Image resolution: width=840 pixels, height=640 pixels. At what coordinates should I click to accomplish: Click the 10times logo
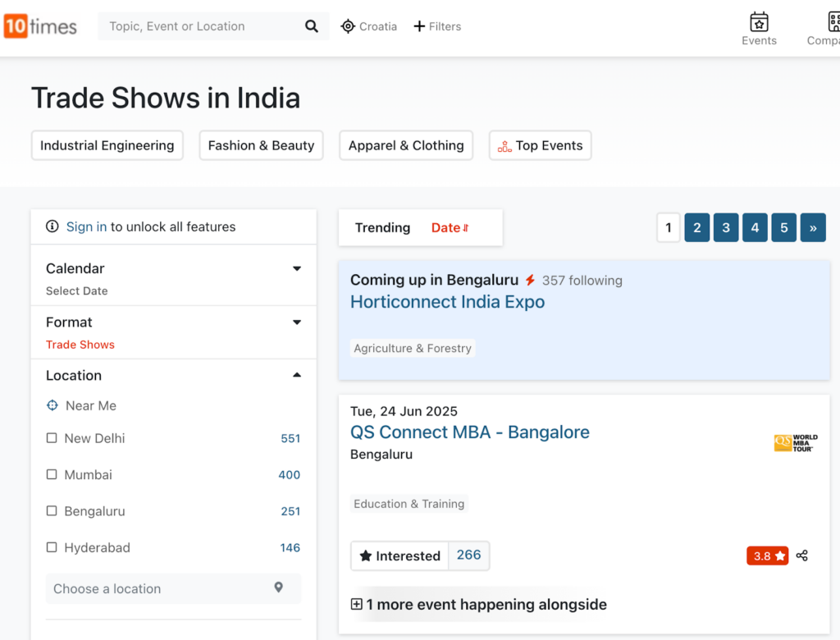(x=40, y=26)
